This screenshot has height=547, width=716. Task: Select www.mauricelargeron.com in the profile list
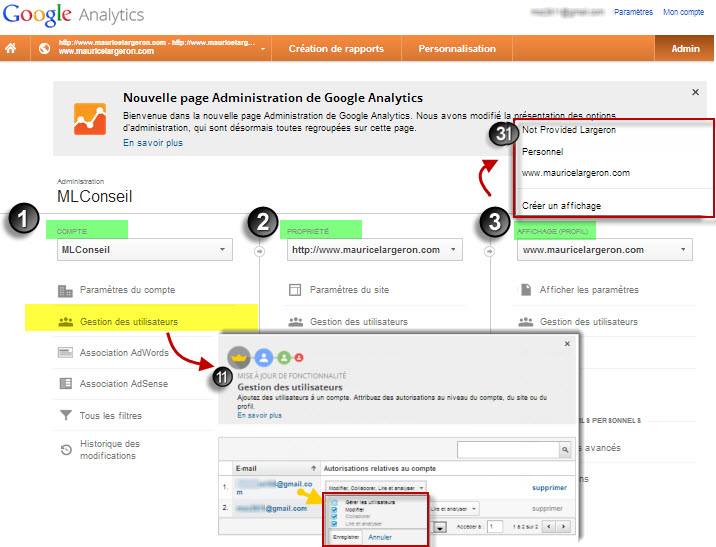pos(576,173)
